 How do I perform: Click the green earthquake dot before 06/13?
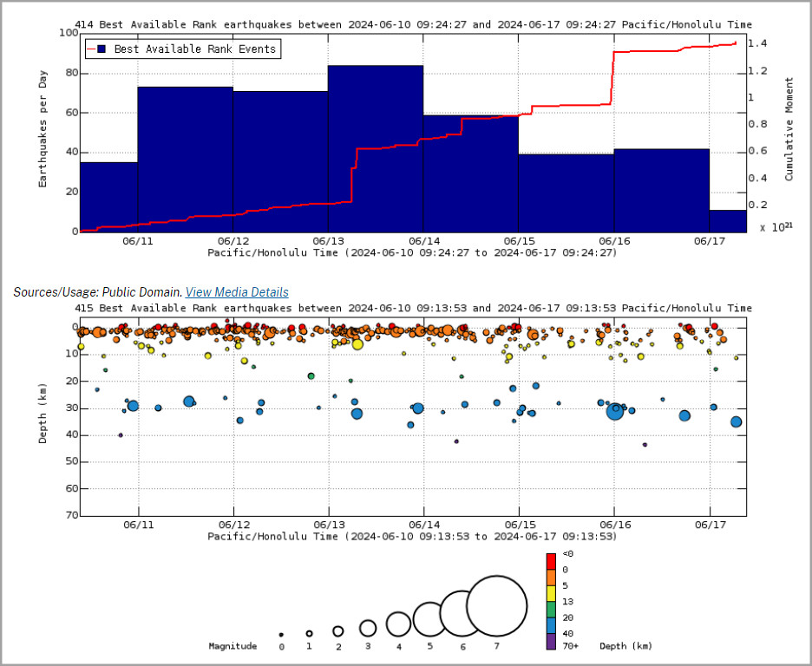(311, 376)
